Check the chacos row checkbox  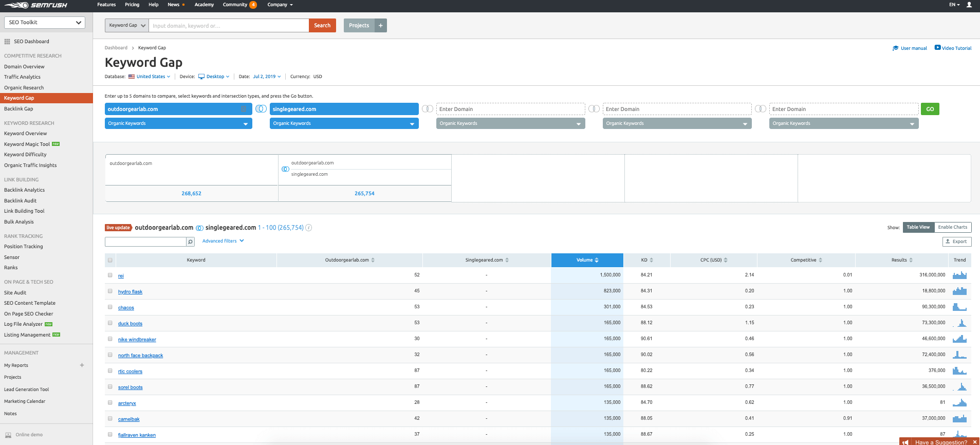coord(110,307)
